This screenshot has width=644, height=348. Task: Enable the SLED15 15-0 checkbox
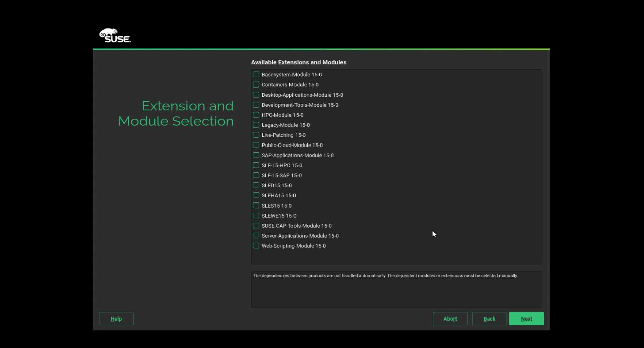point(256,185)
